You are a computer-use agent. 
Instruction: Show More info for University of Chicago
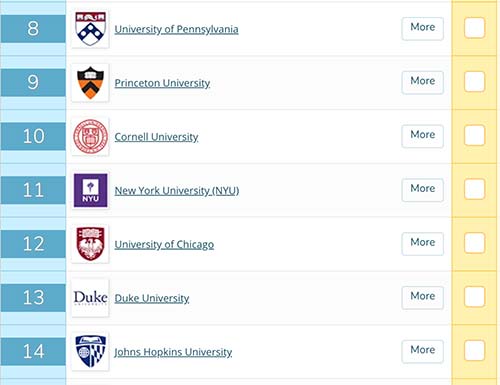tap(423, 243)
